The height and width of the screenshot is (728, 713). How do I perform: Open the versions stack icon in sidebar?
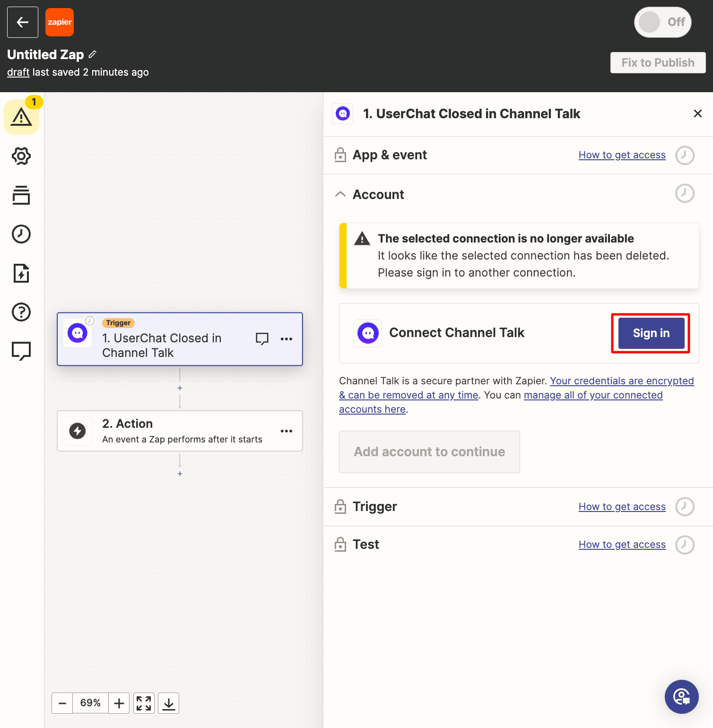point(21,195)
